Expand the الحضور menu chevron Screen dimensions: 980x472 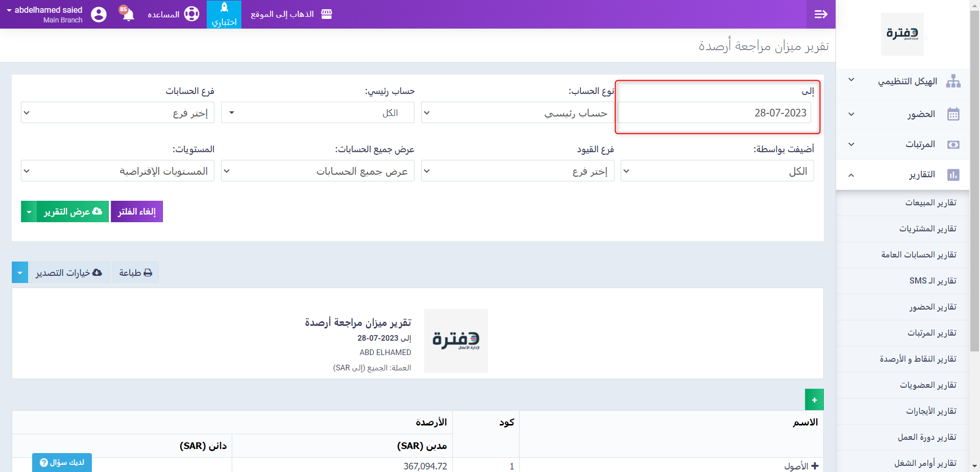[x=851, y=114]
